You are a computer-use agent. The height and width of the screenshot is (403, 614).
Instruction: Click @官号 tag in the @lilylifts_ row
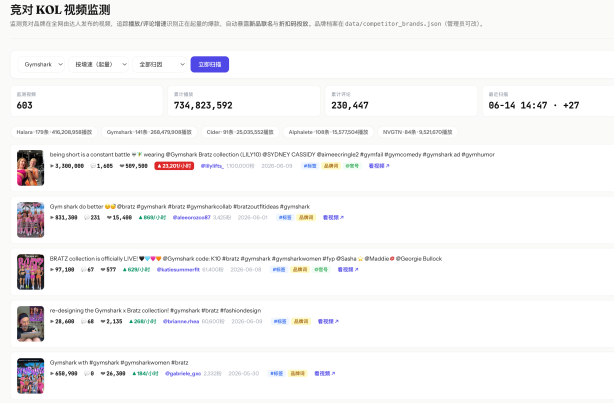pyautogui.click(x=352, y=166)
